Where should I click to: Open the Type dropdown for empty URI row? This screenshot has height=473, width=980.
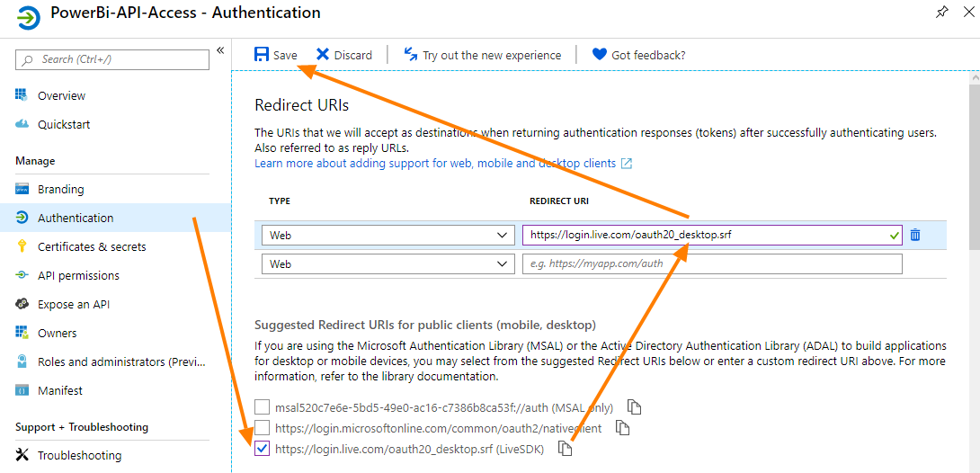pyautogui.click(x=388, y=263)
